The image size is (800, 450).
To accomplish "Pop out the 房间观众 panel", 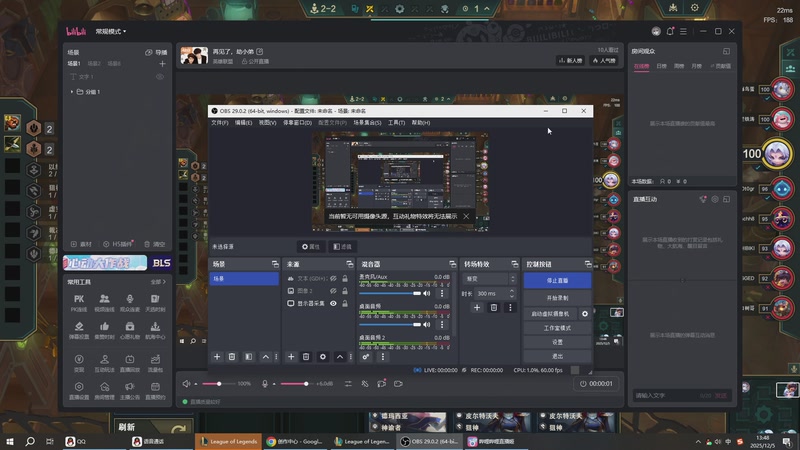I will point(726,52).
